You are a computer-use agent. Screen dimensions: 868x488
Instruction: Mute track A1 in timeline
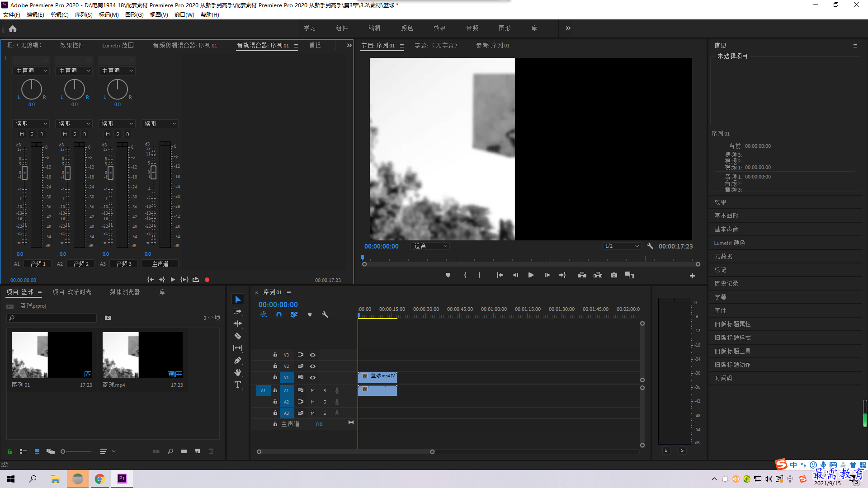pos(312,390)
